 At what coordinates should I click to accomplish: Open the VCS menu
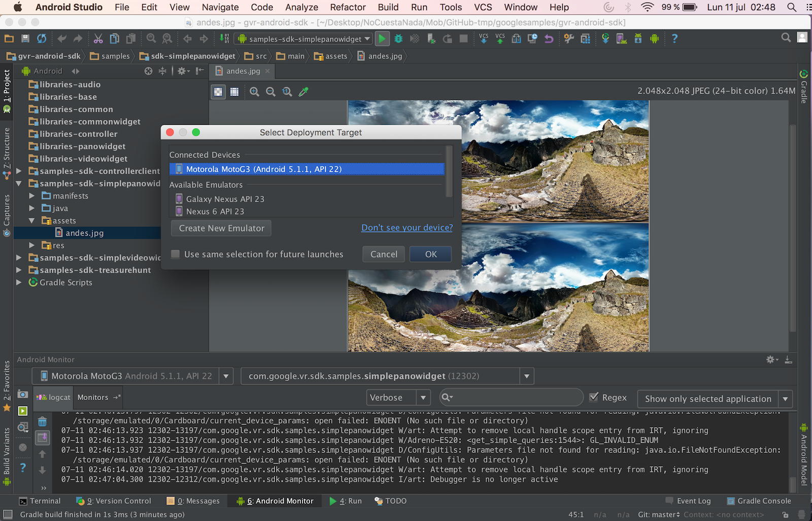pyautogui.click(x=483, y=7)
